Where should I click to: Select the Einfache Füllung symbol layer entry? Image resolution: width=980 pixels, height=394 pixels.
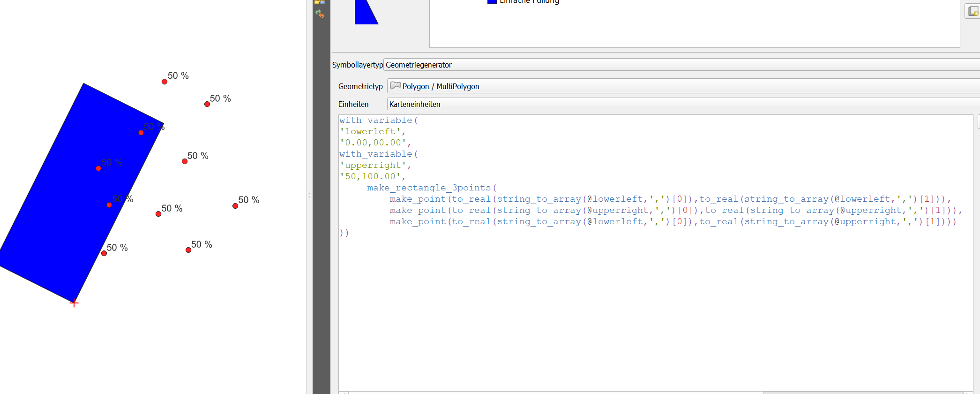(x=524, y=1)
